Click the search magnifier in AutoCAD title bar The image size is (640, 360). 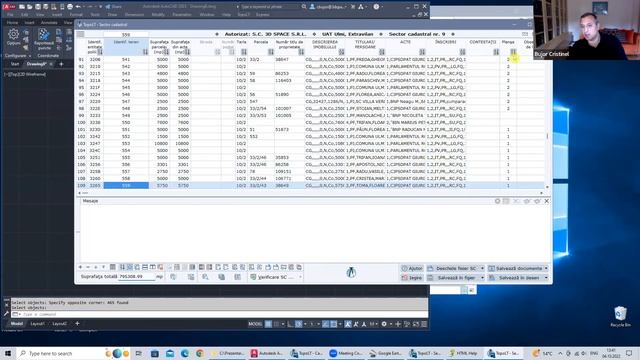(x=304, y=7)
